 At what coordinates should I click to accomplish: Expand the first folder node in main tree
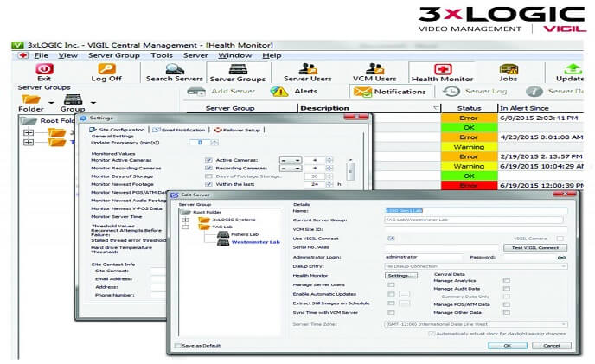(x=29, y=132)
